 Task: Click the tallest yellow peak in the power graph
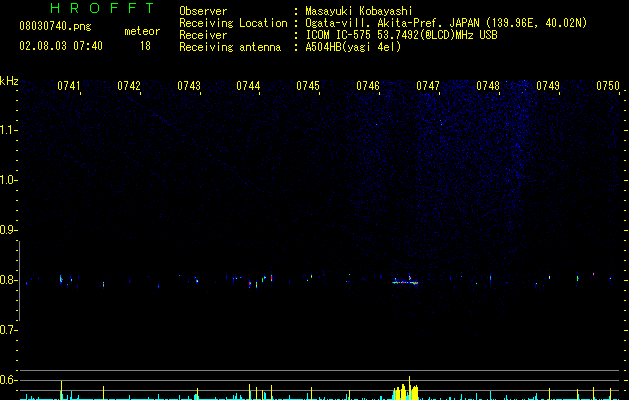click(409, 388)
